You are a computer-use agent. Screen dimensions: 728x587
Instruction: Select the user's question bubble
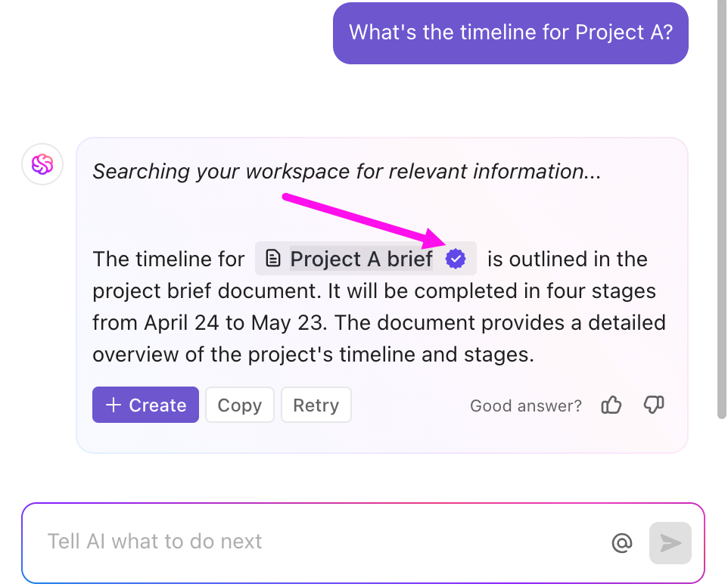pyautogui.click(x=510, y=33)
